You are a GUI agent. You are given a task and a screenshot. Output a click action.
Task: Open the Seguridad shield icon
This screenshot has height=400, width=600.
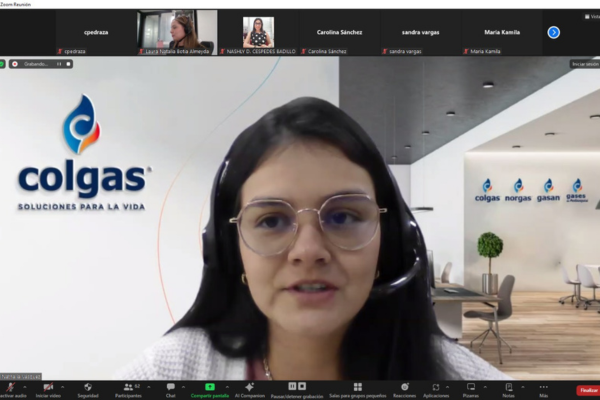[88, 387]
